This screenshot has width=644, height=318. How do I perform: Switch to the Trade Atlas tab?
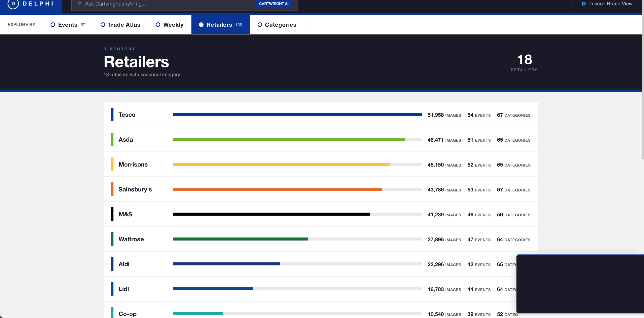click(x=120, y=25)
